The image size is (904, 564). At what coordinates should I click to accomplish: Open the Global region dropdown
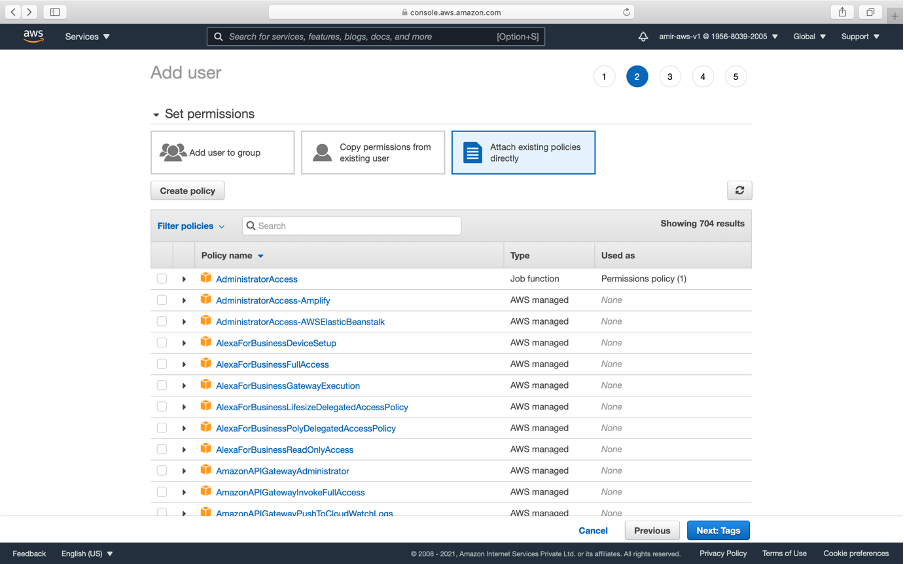pos(809,36)
